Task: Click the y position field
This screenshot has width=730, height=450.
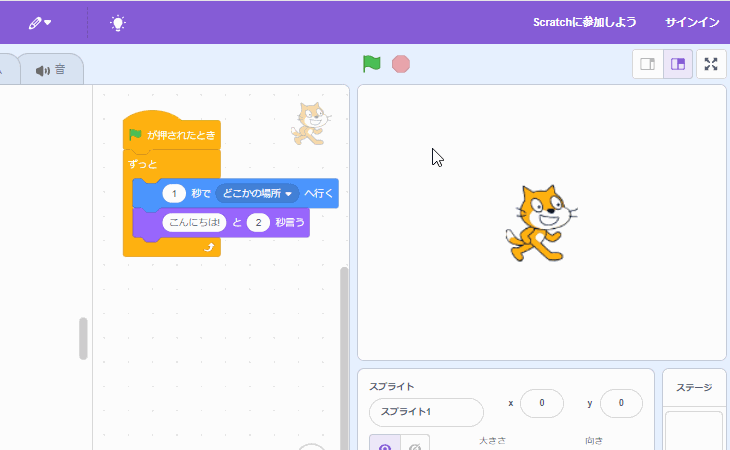Action: pyautogui.click(x=621, y=403)
